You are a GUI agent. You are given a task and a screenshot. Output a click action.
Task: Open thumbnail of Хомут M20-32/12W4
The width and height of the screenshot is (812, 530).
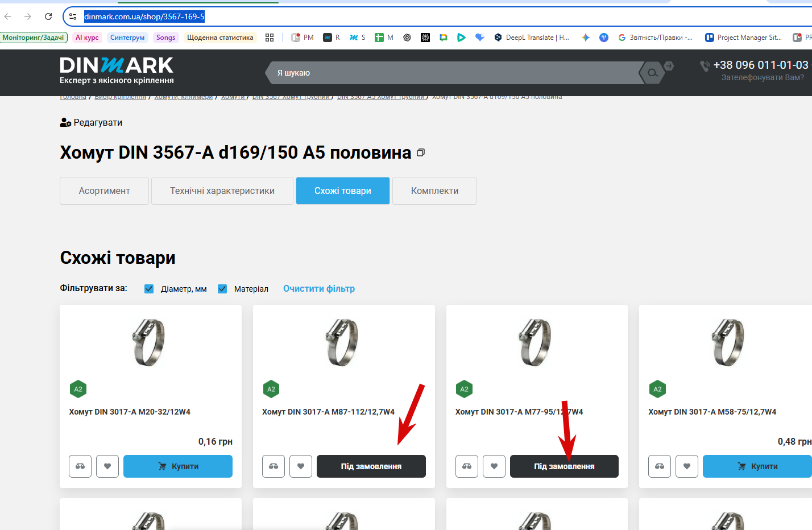click(x=150, y=342)
